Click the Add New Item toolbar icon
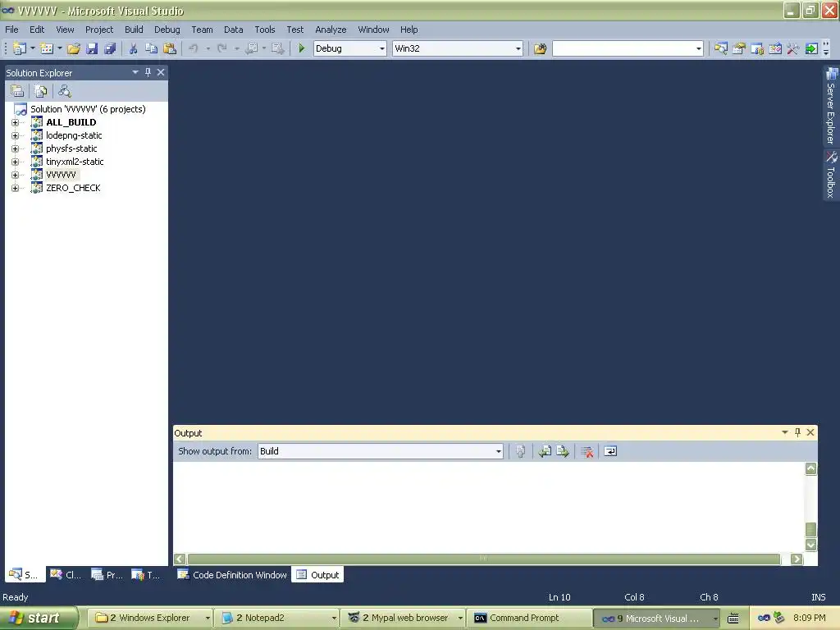 tap(47, 48)
